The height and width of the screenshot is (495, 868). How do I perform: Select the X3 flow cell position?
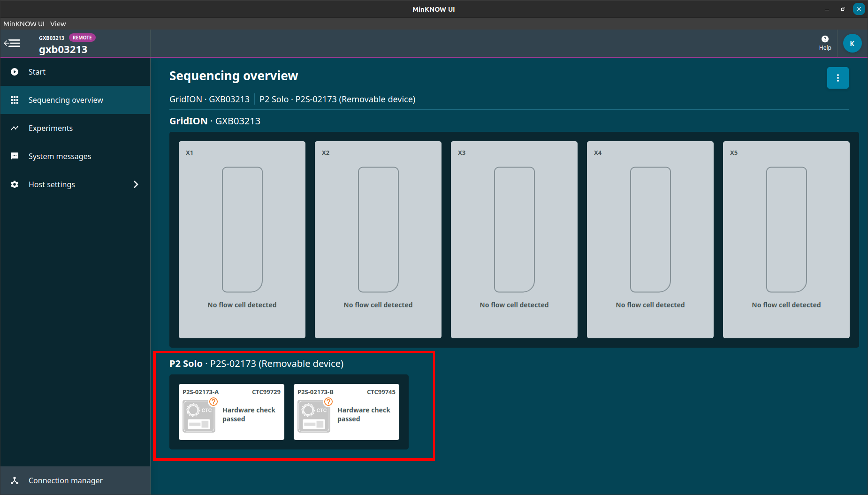coord(514,240)
